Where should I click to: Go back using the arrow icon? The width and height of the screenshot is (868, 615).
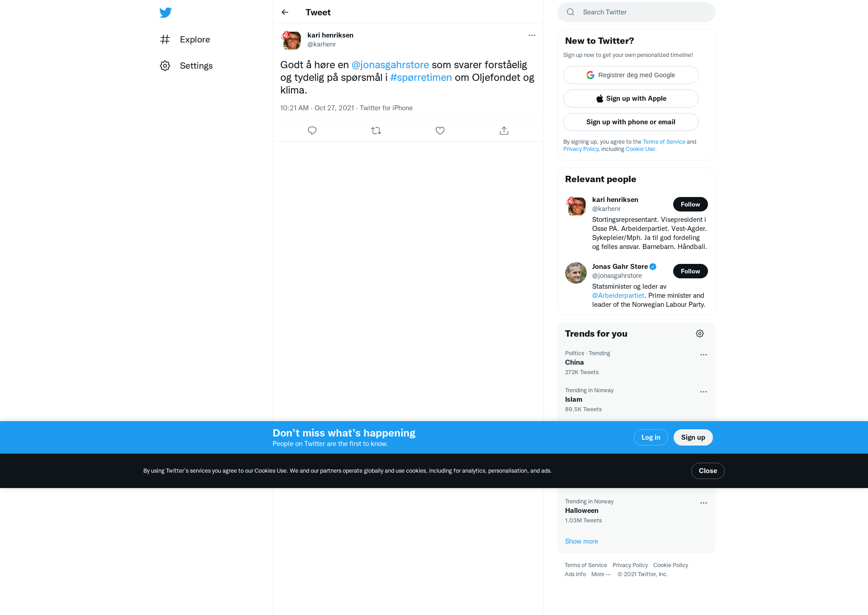(285, 12)
